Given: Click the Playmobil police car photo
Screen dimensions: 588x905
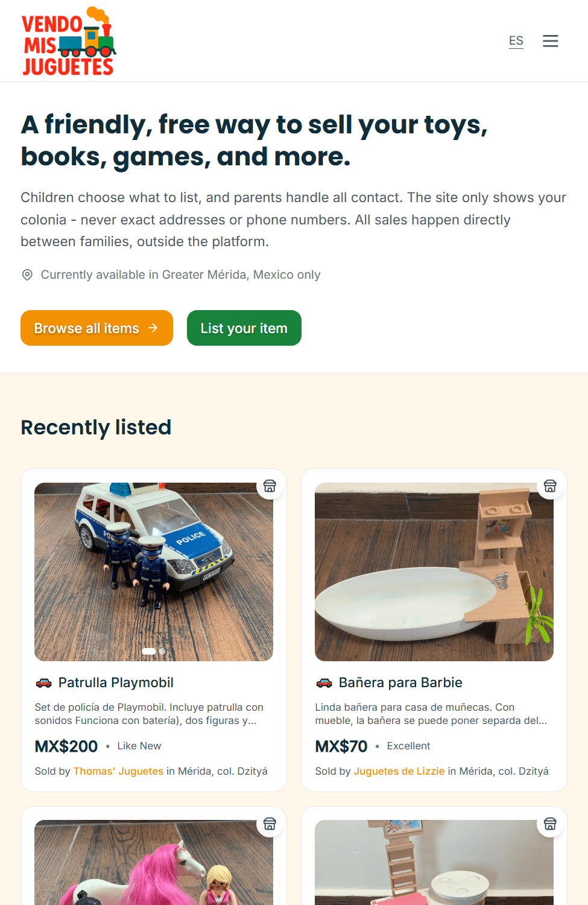Looking at the screenshot, I should pyautogui.click(x=154, y=571).
